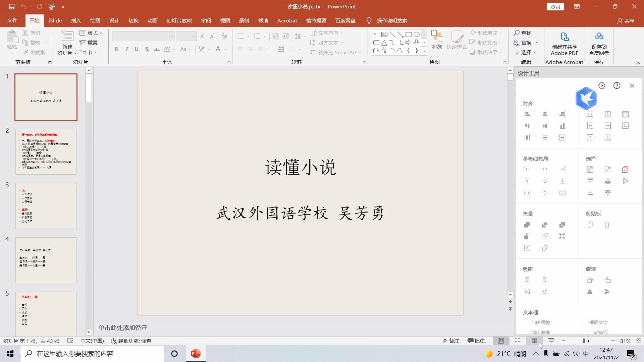
Task: Toggle 备注 notes pane in status bar
Action: pyautogui.click(x=451, y=341)
